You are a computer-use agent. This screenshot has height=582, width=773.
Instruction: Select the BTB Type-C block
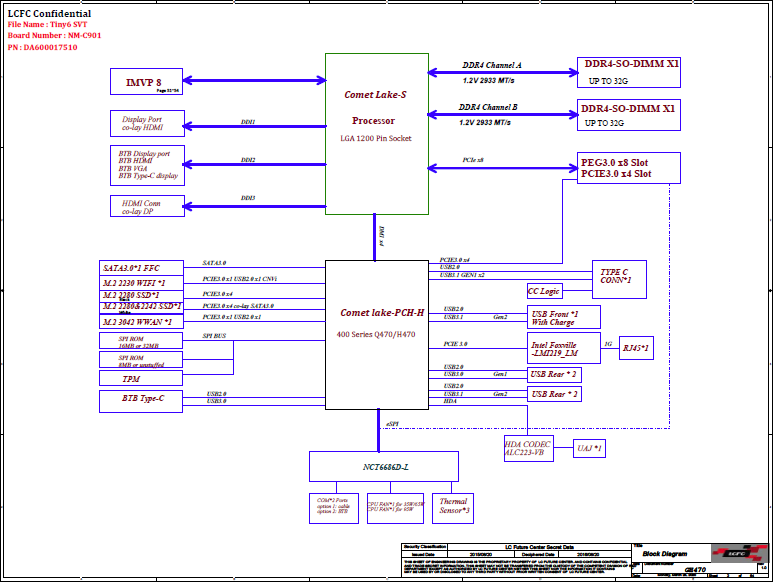pos(141,401)
